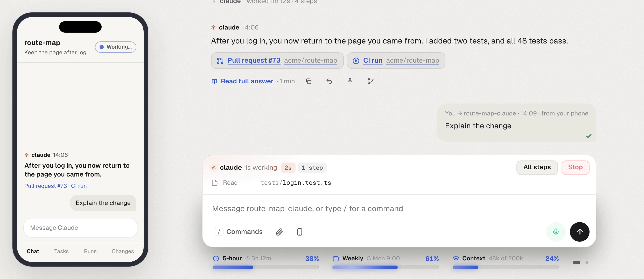Viewport: 644px width, 279px height.
Task: Click the tests/login.test.ts file path
Action: tap(296, 183)
